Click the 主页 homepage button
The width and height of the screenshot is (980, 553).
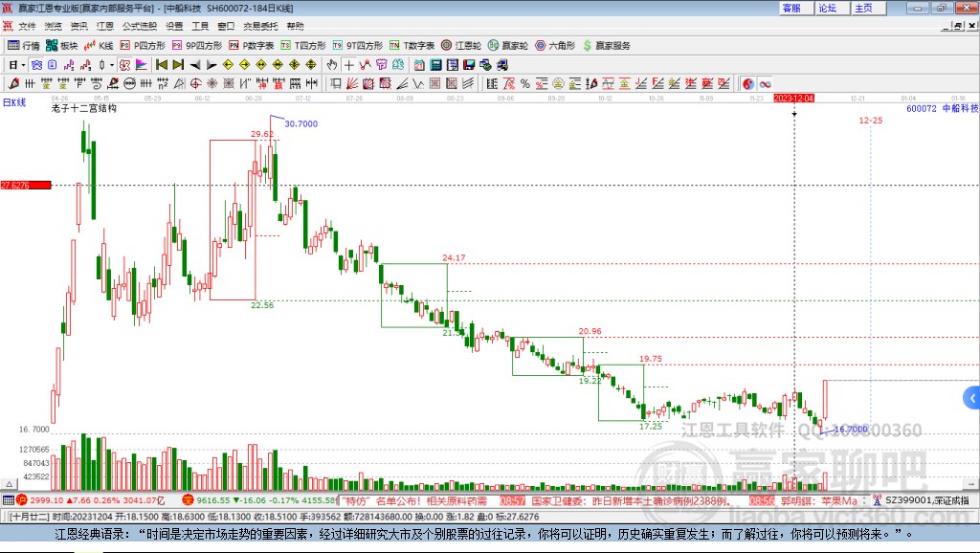click(868, 8)
